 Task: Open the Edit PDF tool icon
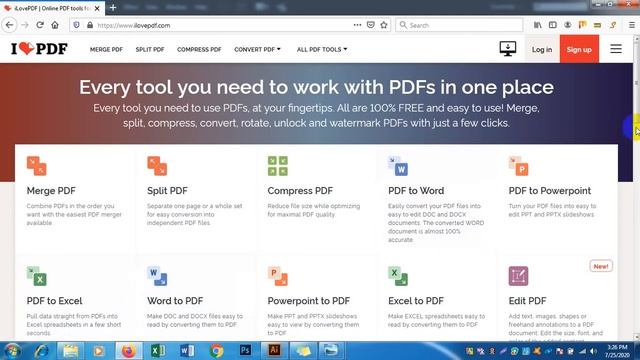pyautogui.click(x=518, y=276)
